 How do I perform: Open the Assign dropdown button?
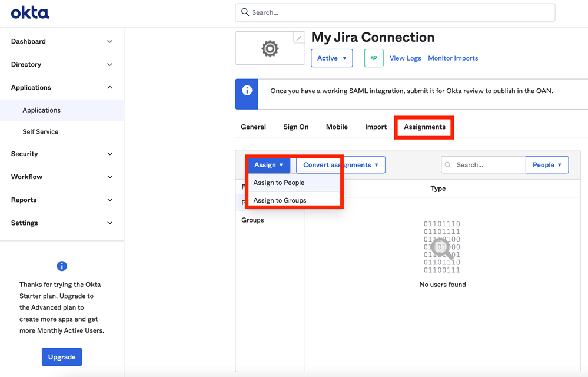click(x=269, y=165)
